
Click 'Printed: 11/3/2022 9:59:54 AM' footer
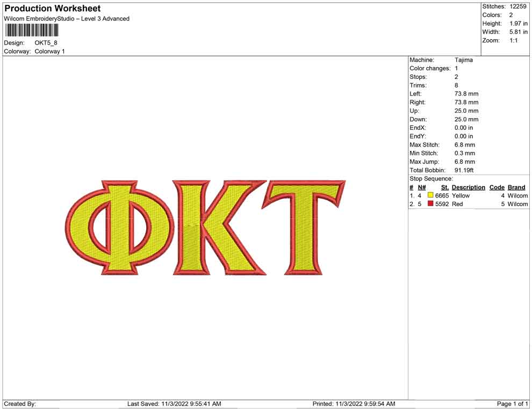pyautogui.click(x=354, y=404)
